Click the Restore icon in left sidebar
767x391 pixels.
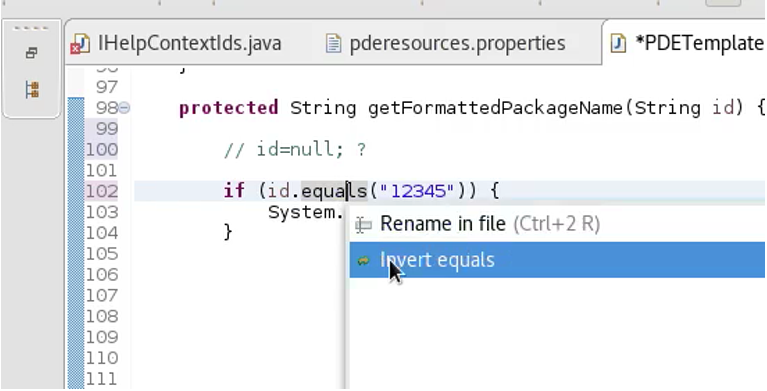pyautogui.click(x=32, y=53)
